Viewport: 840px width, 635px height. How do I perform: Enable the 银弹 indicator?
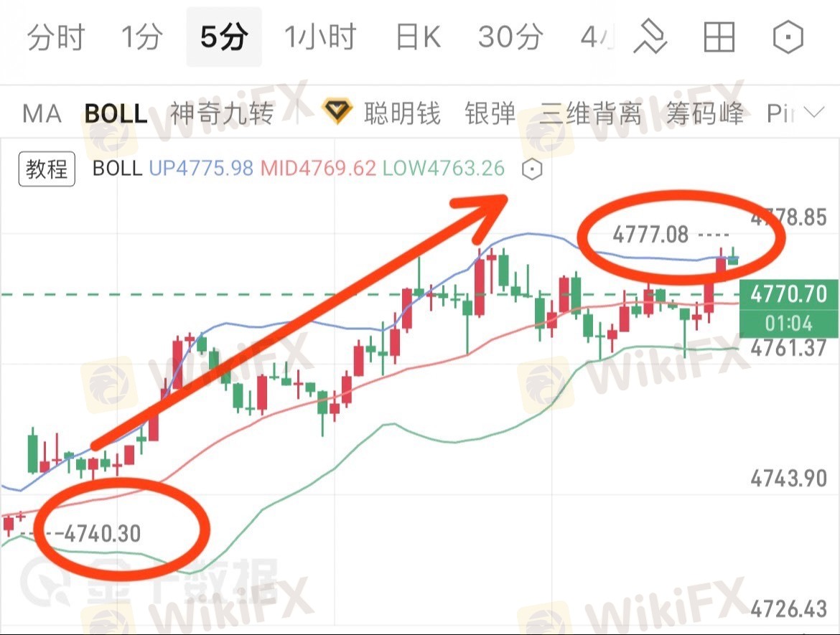490,113
